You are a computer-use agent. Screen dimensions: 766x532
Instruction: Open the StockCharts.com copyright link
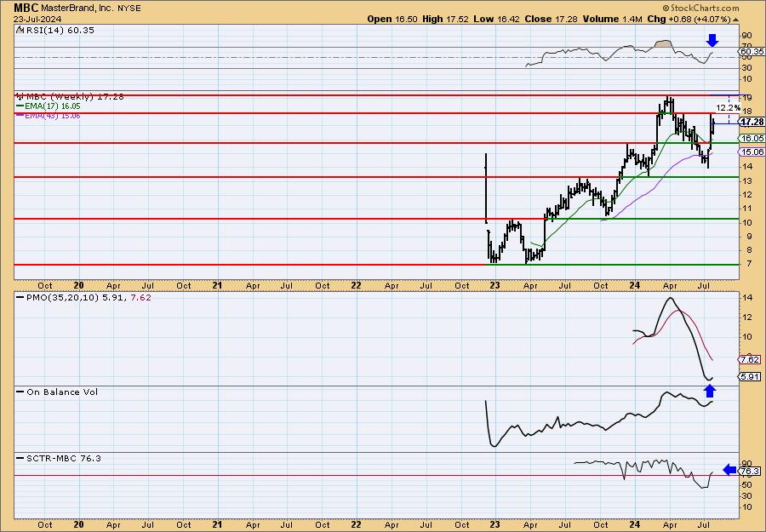pos(701,8)
